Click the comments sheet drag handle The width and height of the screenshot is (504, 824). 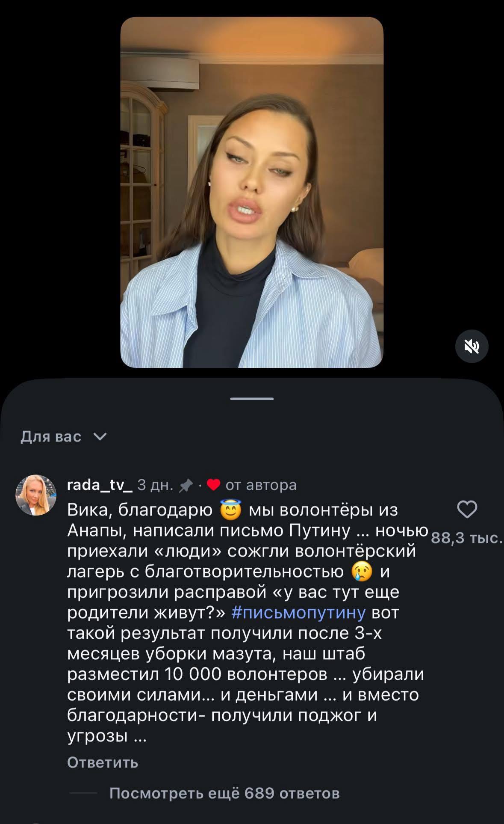tap(252, 399)
